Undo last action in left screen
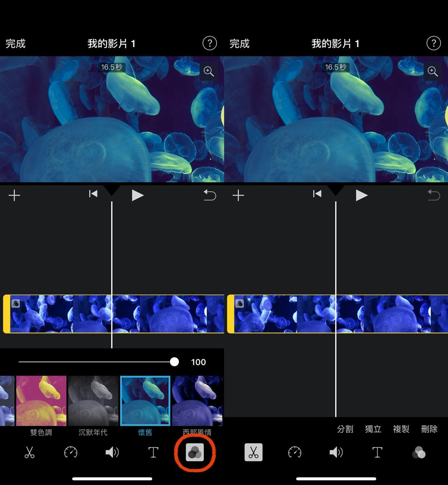The width and height of the screenshot is (448, 485). pyautogui.click(x=210, y=195)
